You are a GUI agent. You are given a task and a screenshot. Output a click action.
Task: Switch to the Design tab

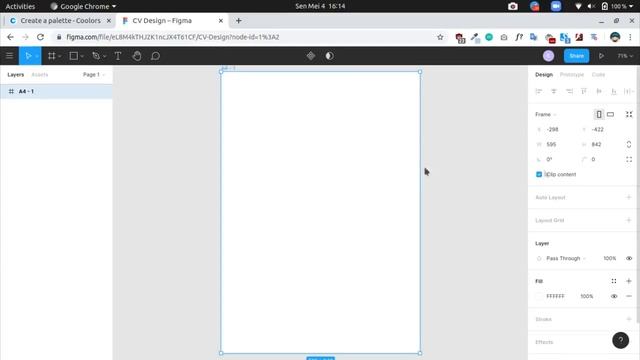544,75
